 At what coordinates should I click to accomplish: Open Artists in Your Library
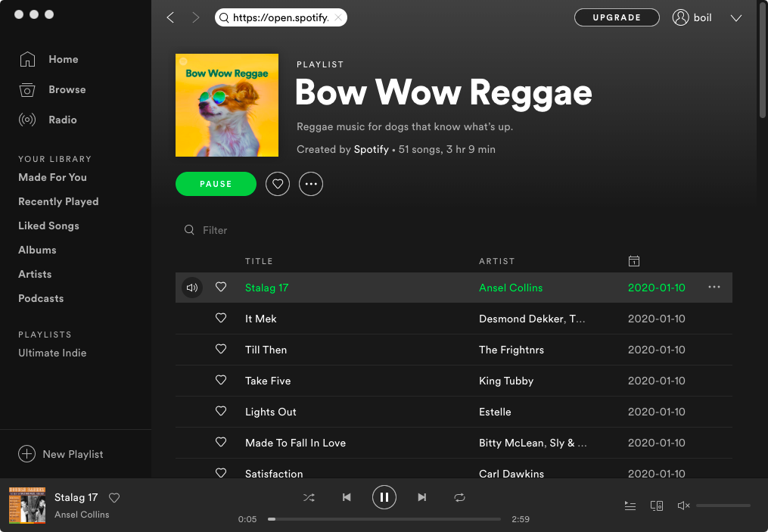[x=35, y=275]
